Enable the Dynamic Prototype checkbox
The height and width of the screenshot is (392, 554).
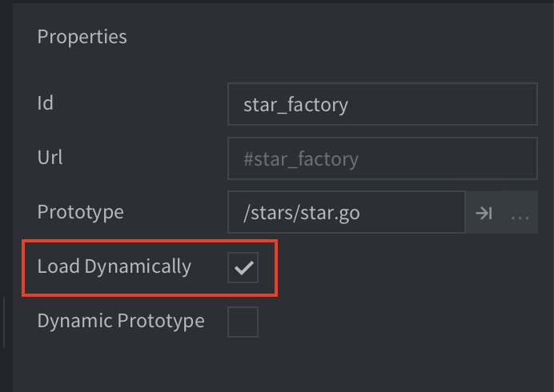(243, 322)
